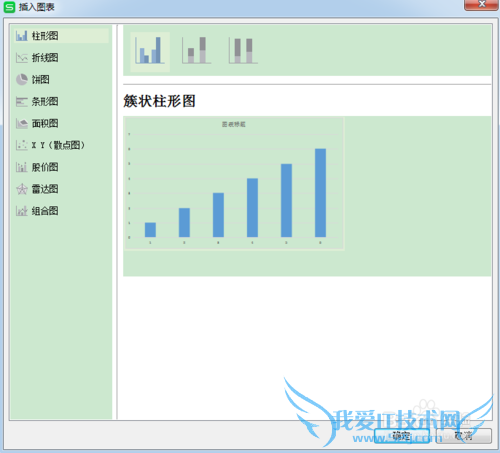This screenshot has width=500, height=453.
Task: Select the 饼图 pie chart icon
Action: [22, 79]
